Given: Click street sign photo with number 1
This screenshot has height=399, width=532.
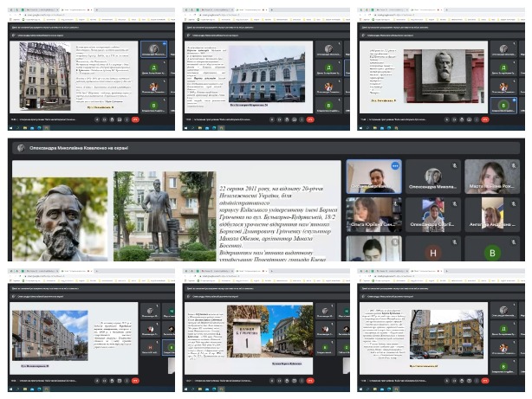Looking at the screenshot, I should [x=269, y=331].
